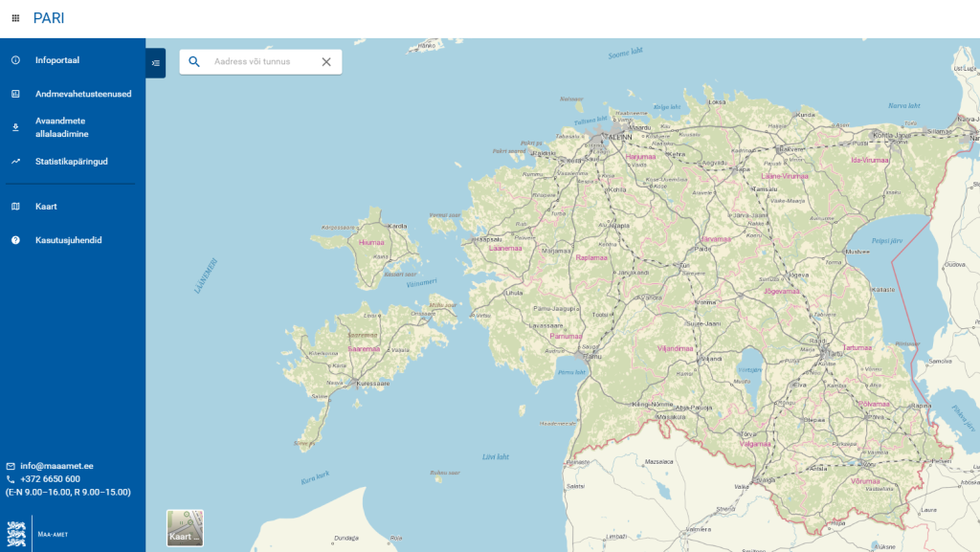Click the Valgamaa county label
The image size is (980, 552).
(x=755, y=444)
